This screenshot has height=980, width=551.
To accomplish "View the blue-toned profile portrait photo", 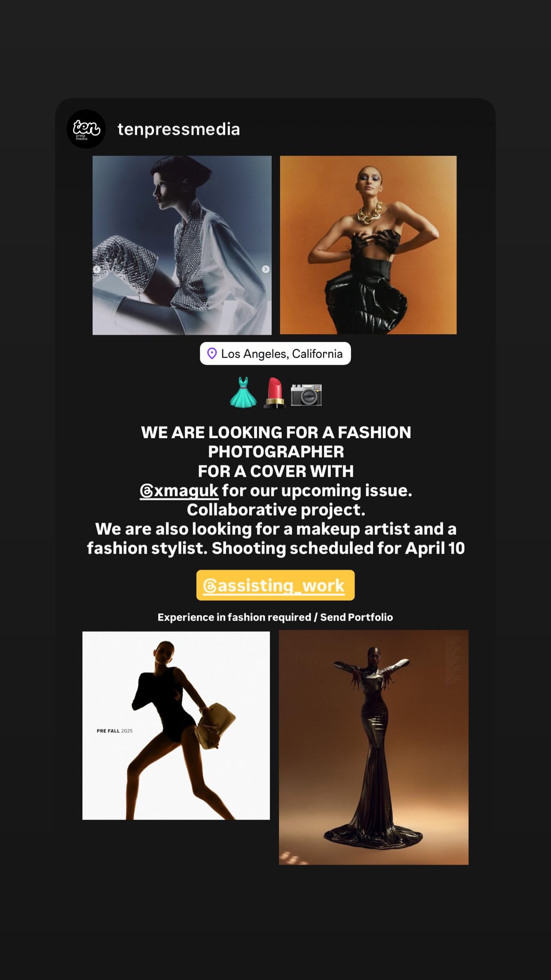I will tap(182, 245).
